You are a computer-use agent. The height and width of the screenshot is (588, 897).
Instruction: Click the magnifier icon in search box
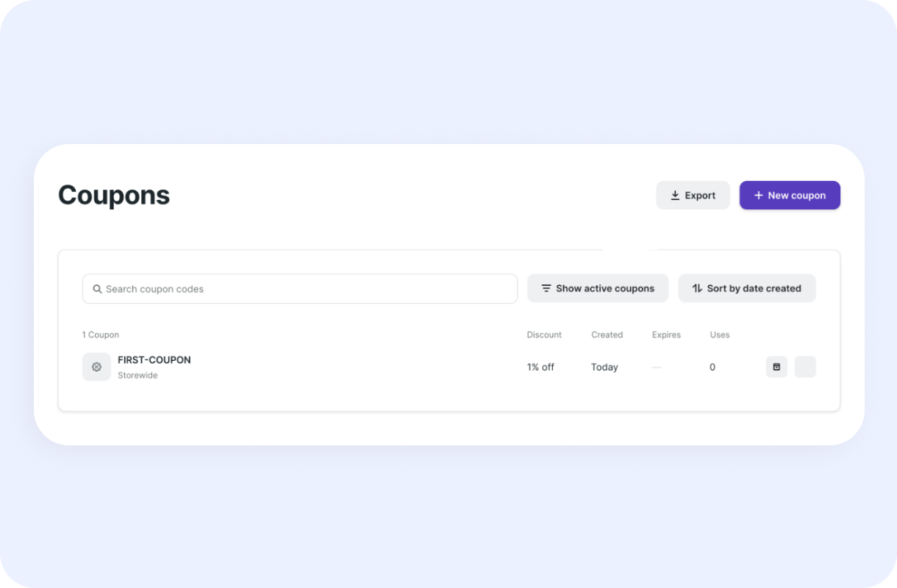[97, 289]
